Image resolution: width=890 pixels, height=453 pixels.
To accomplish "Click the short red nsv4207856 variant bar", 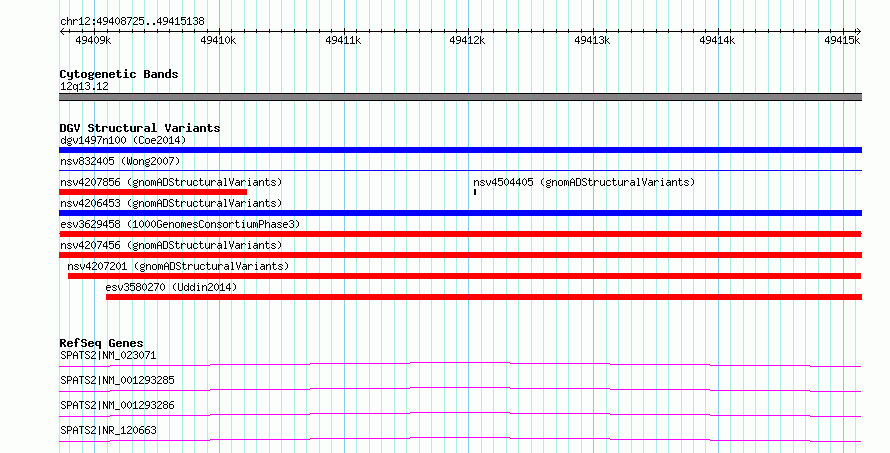I will [153, 192].
